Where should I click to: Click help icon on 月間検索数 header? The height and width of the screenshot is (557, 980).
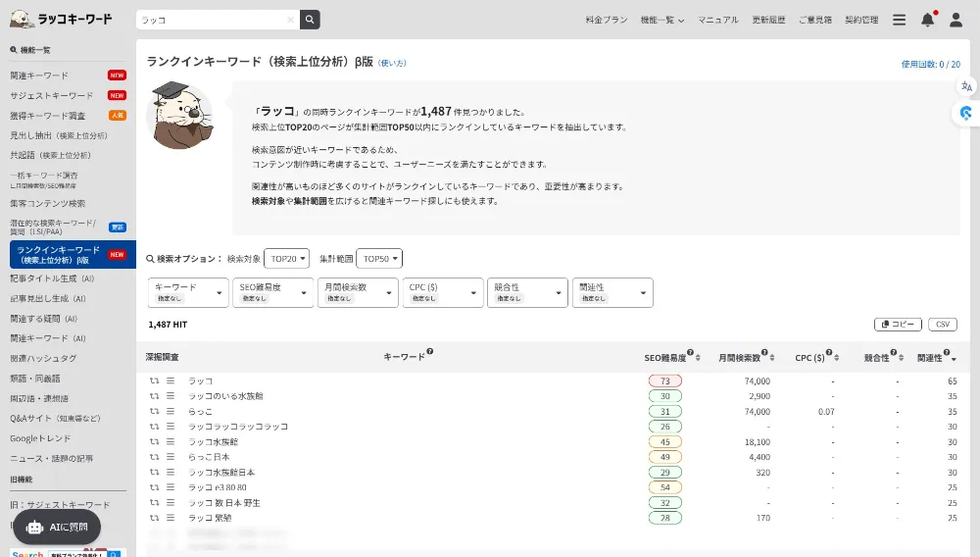764,353
